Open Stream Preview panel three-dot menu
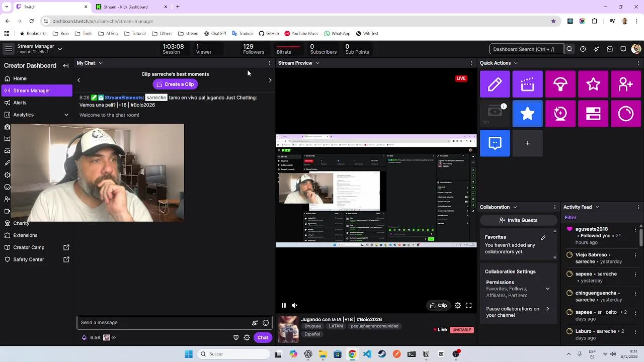Viewport: 644px width, 362px height. pyautogui.click(x=471, y=63)
